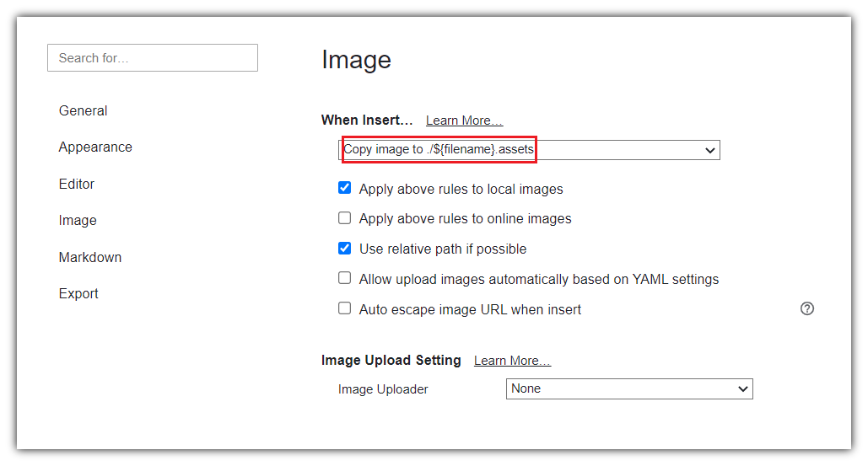Image resolution: width=868 pixels, height=466 pixels.
Task: Enable automatic upload based on YAML settings
Action: pyautogui.click(x=344, y=278)
